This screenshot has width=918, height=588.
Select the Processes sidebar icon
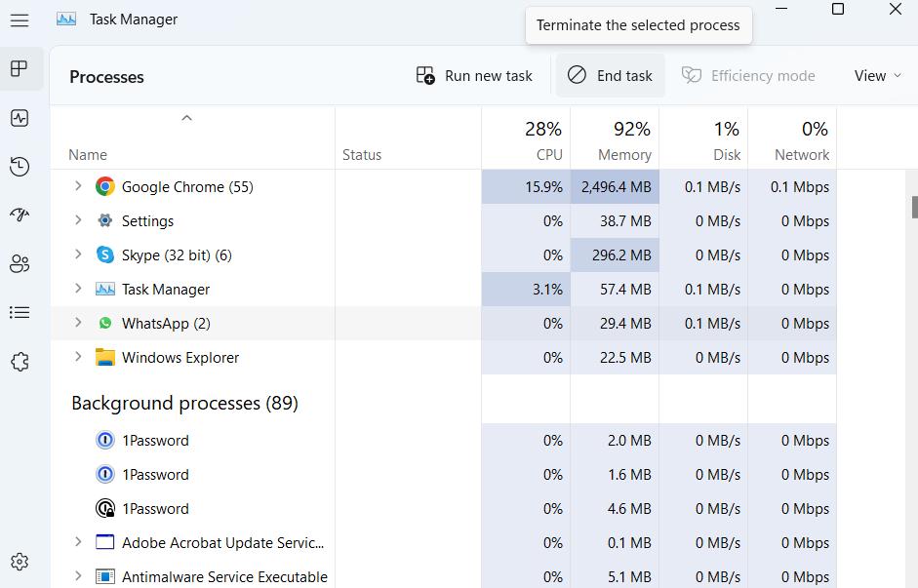pyautogui.click(x=20, y=69)
